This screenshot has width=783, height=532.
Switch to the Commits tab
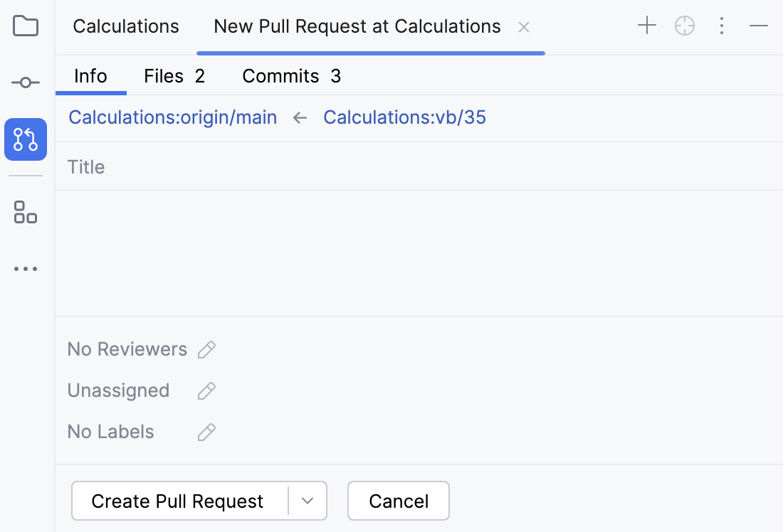[x=290, y=76]
